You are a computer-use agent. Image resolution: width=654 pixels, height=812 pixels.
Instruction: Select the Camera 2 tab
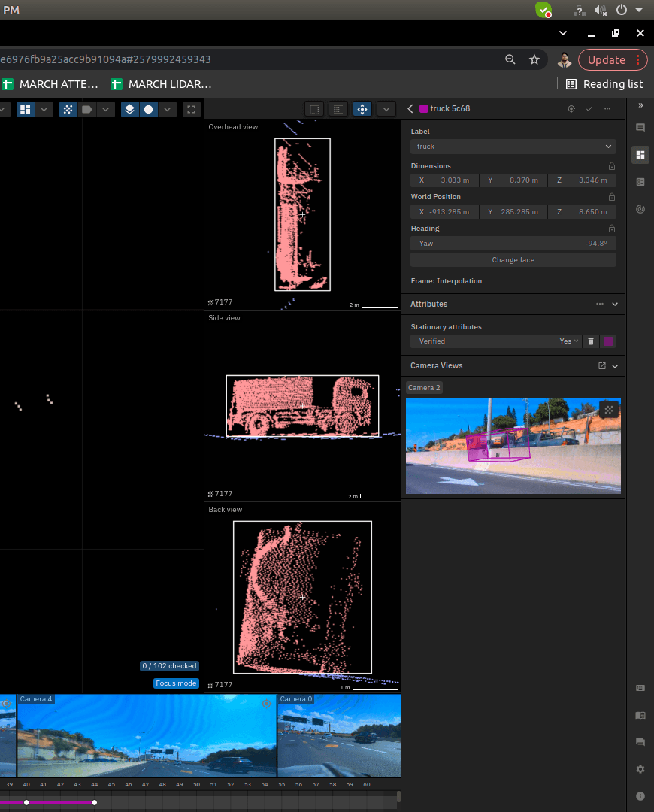(424, 388)
